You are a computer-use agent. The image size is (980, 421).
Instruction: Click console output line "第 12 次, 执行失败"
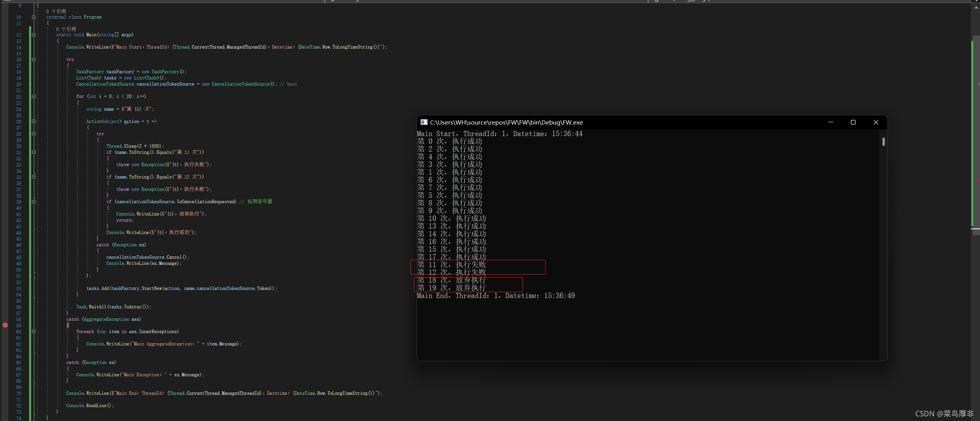(x=452, y=273)
